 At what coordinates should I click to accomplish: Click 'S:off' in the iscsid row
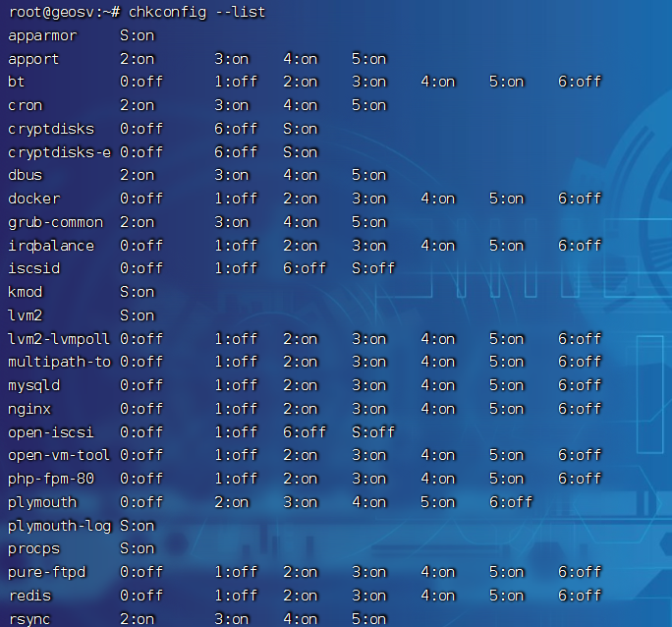tap(373, 268)
